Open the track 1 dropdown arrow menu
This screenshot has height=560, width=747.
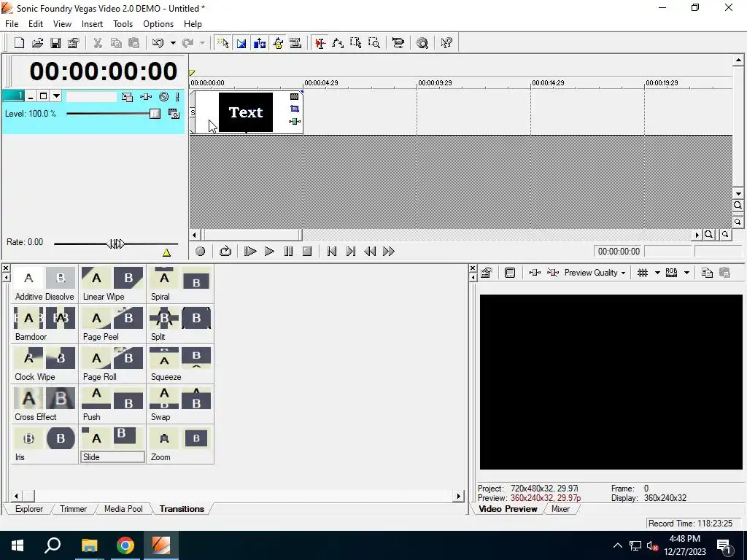tap(56, 96)
